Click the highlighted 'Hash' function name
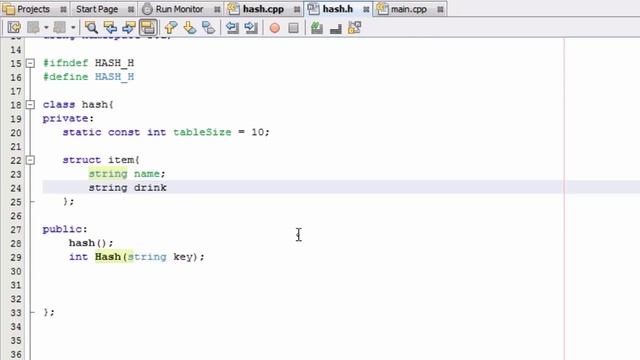Viewport: 640px width, 360px height. (x=108, y=257)
